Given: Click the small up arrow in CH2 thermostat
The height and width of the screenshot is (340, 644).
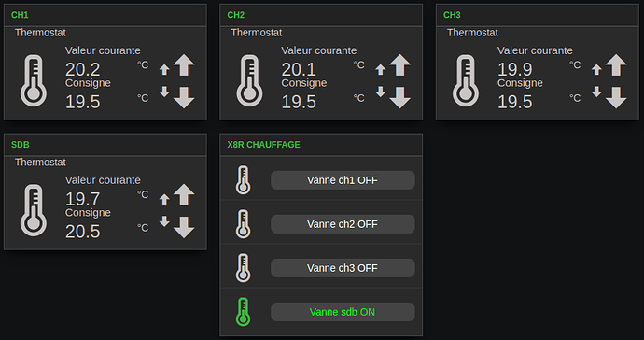Looking at the screenshot, I should (x=380, y=69).
